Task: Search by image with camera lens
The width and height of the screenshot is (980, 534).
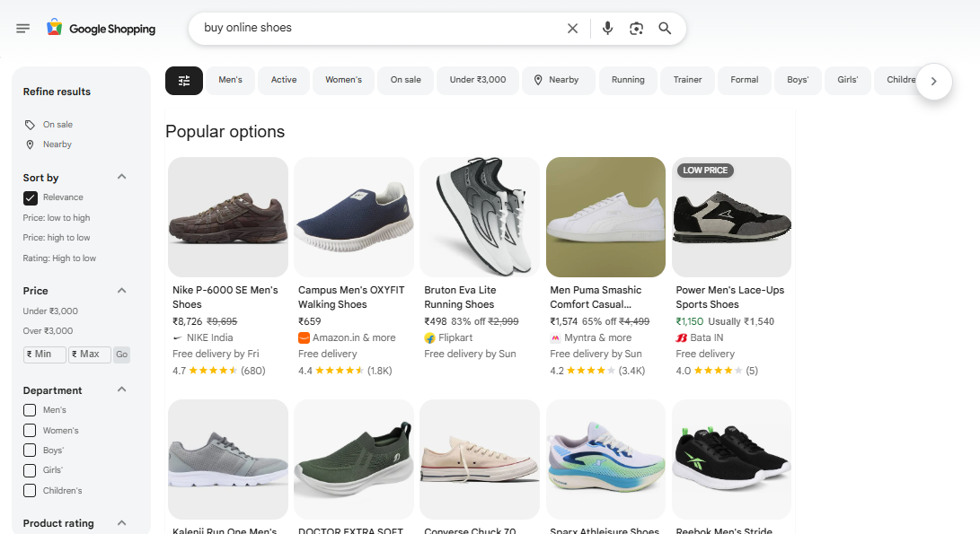Action: click(x=636, y=28)
